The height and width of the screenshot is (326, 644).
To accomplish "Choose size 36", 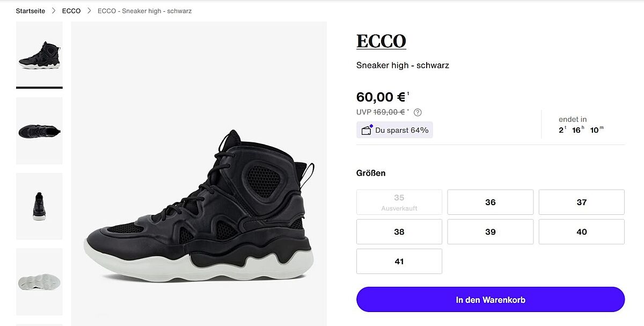I will pyautogui.click(x=490, y=202).
